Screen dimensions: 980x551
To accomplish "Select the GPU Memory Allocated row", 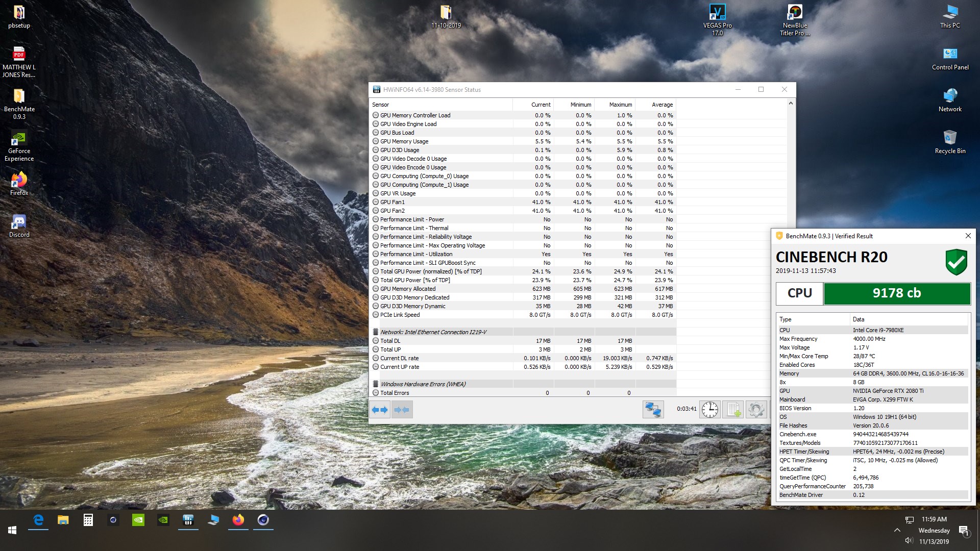I will pos(523,289).
